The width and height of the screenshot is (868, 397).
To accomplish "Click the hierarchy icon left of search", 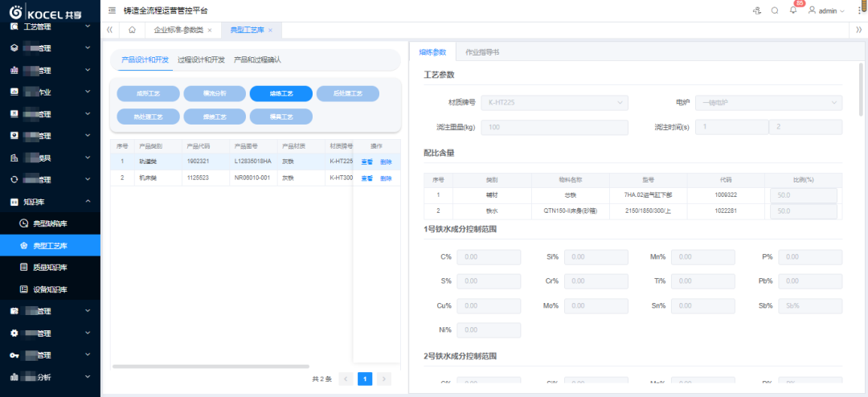I will coord(757,10).
